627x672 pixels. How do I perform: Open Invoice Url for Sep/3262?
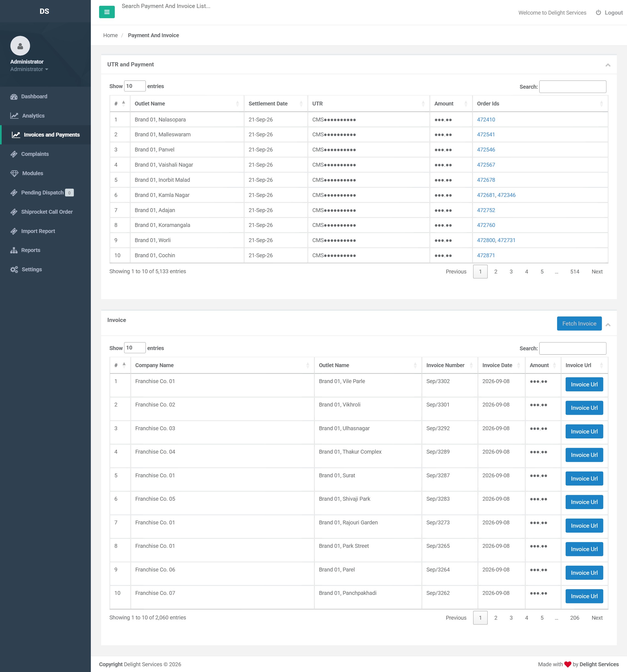584,596
